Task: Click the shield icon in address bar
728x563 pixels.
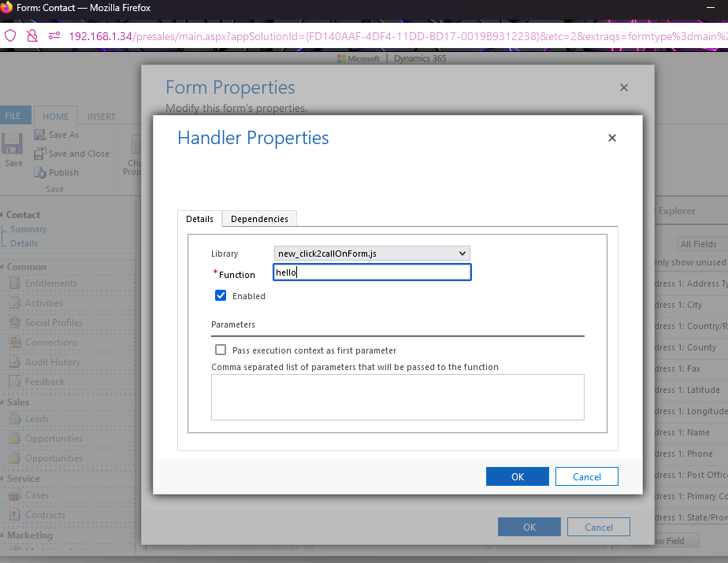Action: coord(10,35)
